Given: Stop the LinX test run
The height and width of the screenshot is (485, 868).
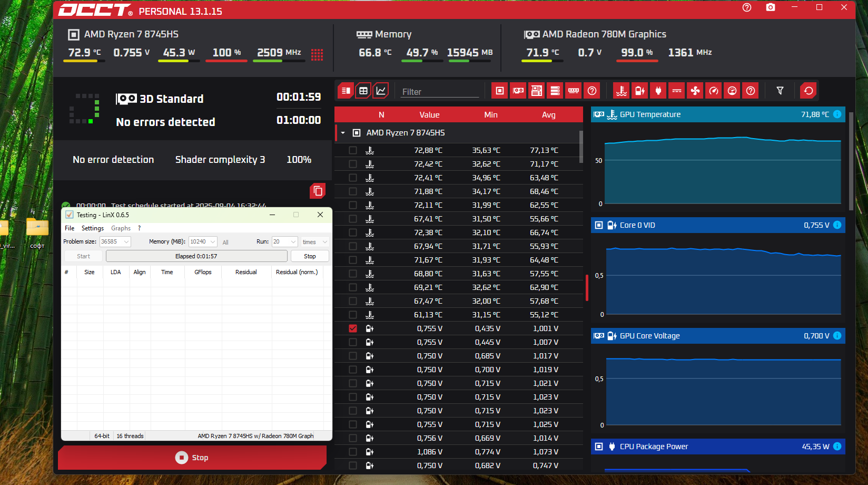Looking at the screenshot, I should click(310, 256).
